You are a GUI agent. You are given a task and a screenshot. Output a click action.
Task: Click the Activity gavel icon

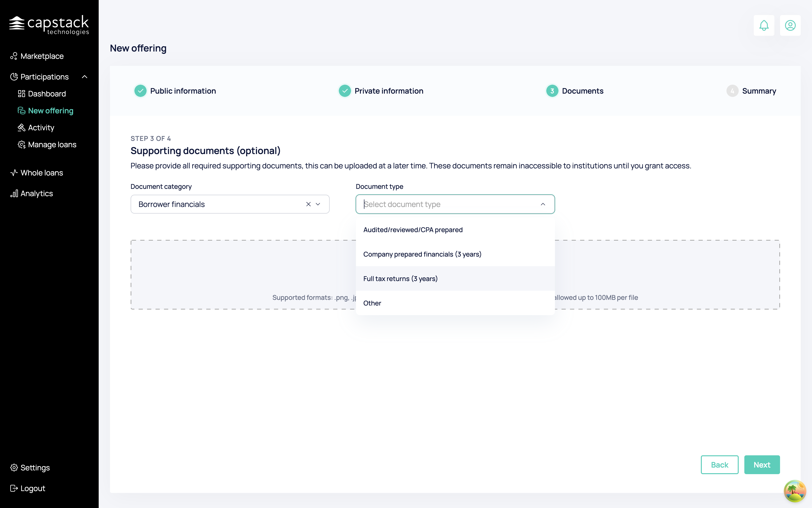pos(21,128)
